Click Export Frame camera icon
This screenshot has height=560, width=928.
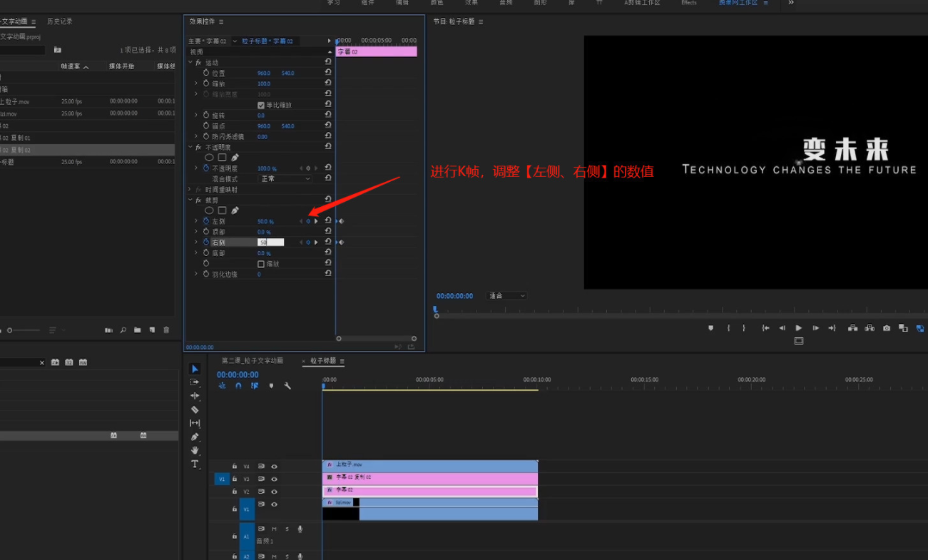tap(887, 328)
